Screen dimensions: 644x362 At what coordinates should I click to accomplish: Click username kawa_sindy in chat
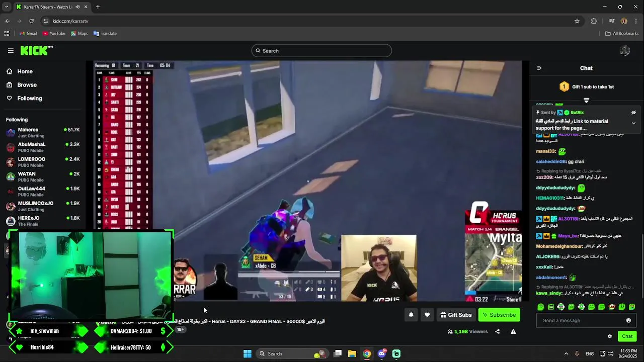pyautogui.click(x=549, y=293)
